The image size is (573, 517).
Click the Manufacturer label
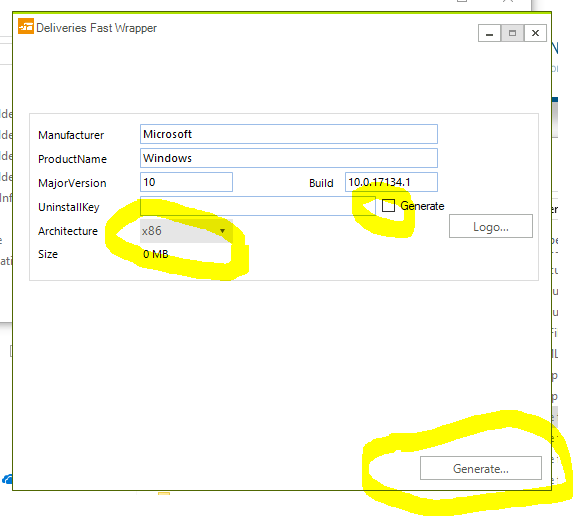[71, 135]
